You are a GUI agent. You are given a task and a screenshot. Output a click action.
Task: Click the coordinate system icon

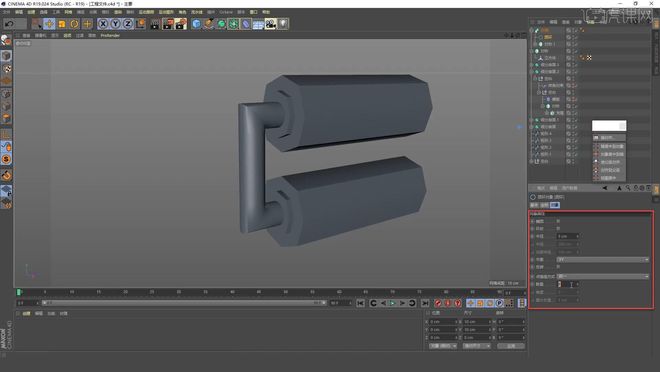[x=140, y=24]
